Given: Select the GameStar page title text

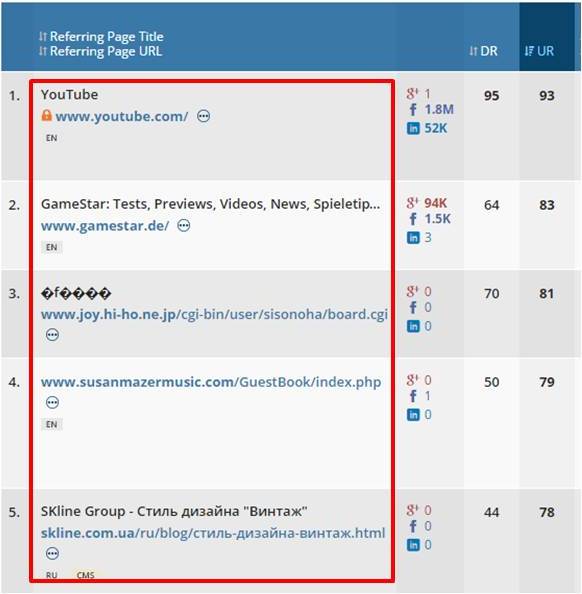Looking at the screenshot, I should (x=210, y=204).
